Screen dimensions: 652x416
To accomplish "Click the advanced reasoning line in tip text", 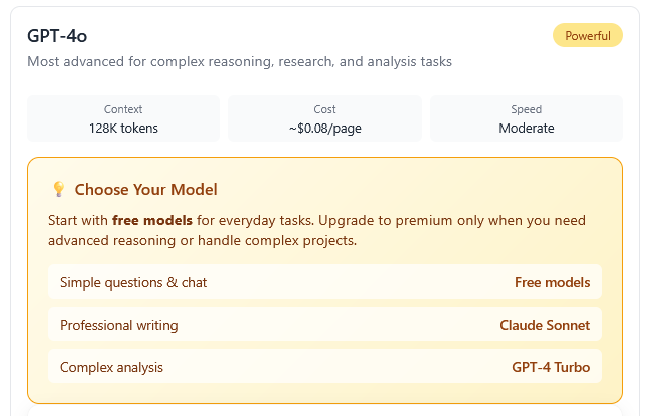I will pos(202,241).
